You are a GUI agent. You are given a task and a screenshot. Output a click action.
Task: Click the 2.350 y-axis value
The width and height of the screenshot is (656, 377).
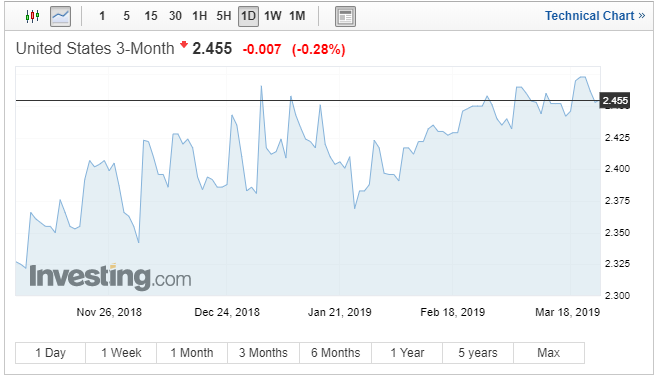tap(617, 232)
